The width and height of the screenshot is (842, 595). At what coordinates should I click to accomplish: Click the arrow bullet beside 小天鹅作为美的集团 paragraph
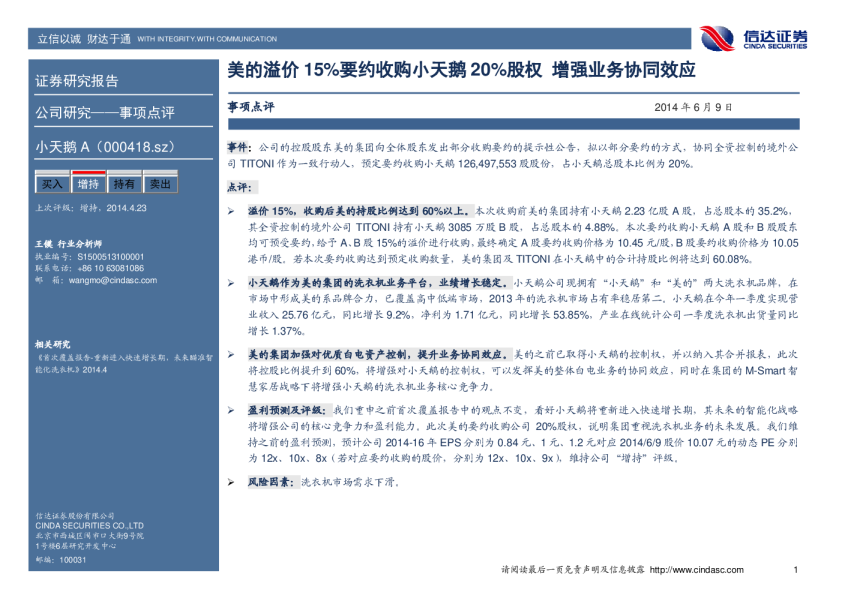click(x=231, y=283)
